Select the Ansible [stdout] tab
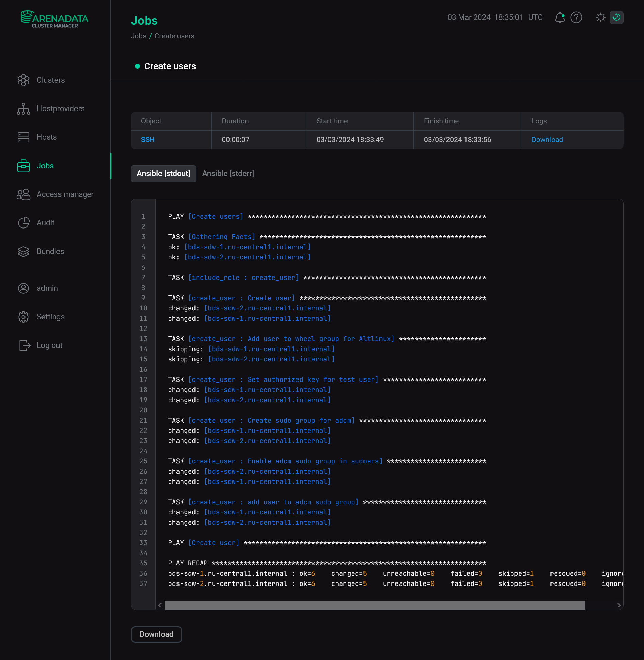This screenshot has width=644, height=660. click(x=163, y=173)
